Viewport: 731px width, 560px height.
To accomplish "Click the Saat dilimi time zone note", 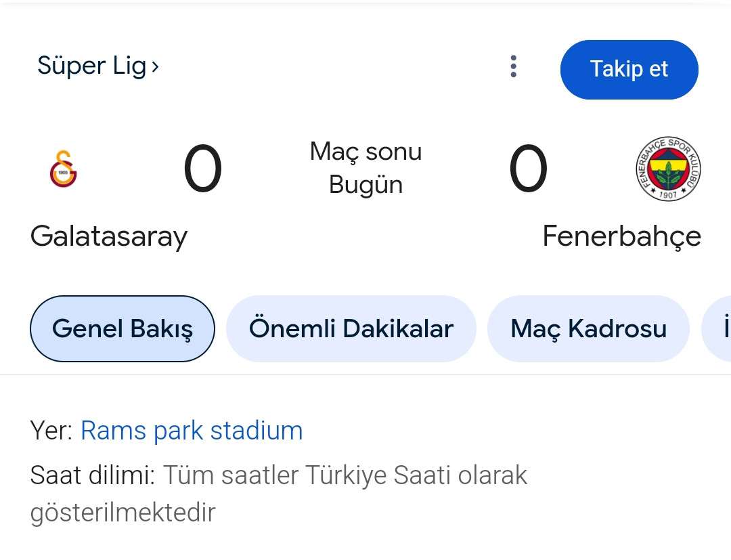I will pyautogui.click(x=93, y=475).
